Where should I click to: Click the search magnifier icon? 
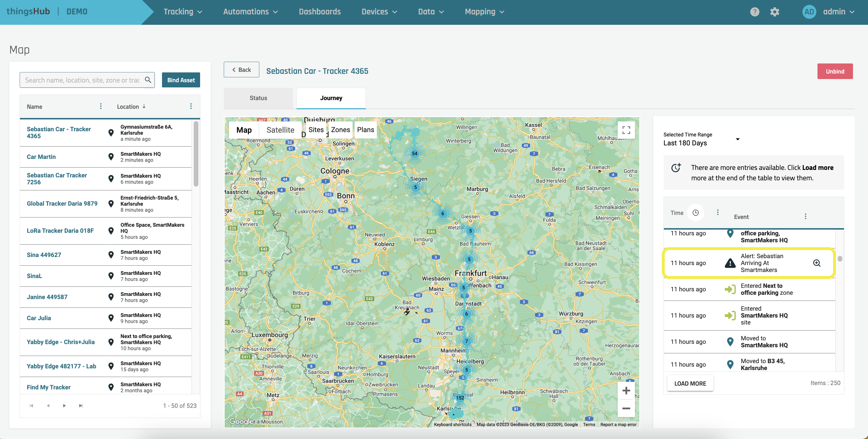click(148, 80)
